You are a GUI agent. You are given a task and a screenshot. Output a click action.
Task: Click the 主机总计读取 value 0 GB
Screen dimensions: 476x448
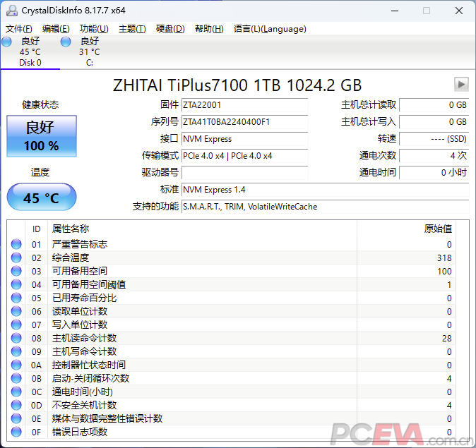pyautogui.click(x=434, y=105)
